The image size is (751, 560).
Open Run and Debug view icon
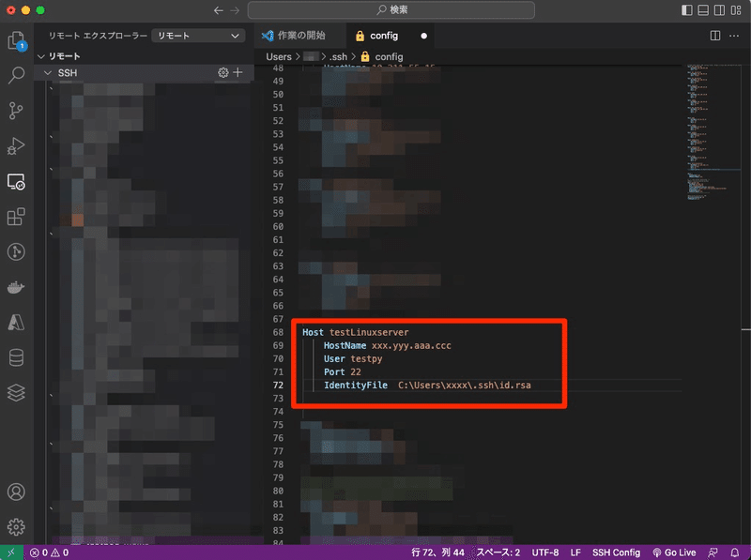tap(16, 146)
